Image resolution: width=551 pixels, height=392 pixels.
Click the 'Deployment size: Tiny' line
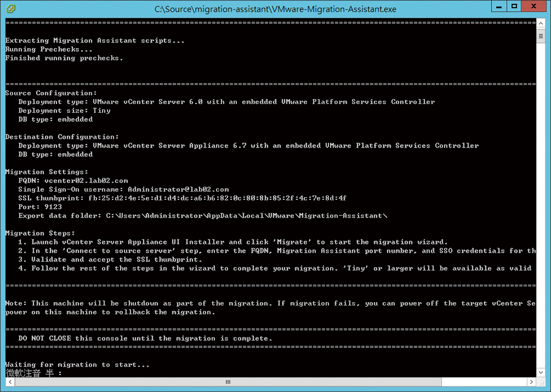pos(64,111)
